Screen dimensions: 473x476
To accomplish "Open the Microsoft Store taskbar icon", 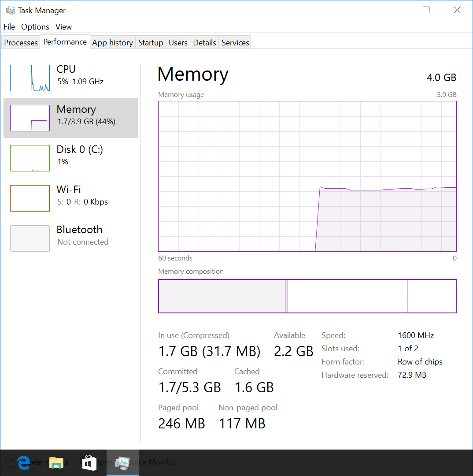I will coord(89,463).
